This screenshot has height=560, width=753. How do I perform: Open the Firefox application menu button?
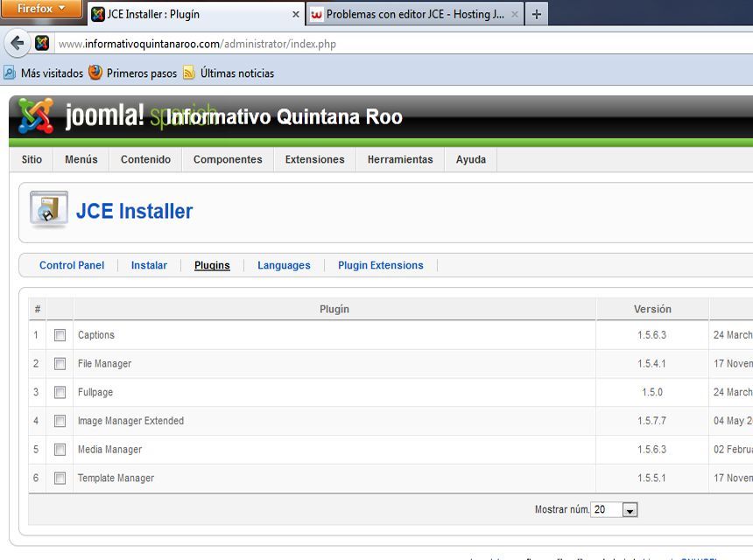point(41,9)
